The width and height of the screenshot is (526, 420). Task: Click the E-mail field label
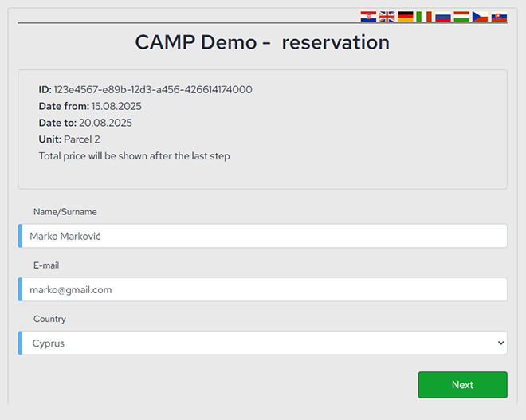click(x=46, y=265)
